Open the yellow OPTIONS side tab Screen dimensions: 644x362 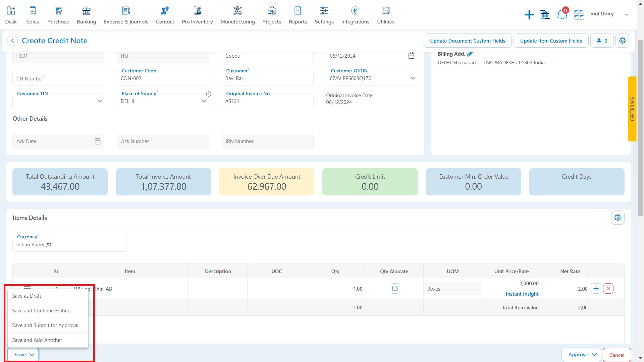[x=632, y=109]
